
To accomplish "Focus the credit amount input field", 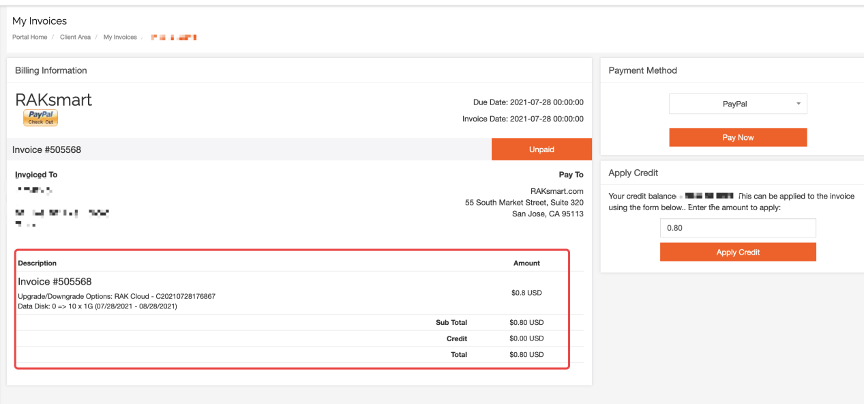I will 737,228.
